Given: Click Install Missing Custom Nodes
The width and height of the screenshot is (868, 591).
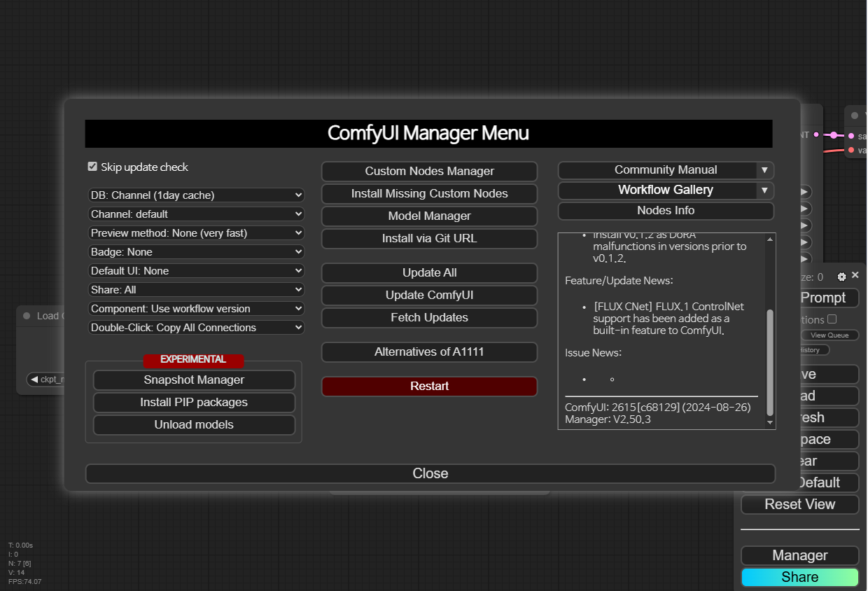Looking at the screenshot, I should click(x=430, y=194).
